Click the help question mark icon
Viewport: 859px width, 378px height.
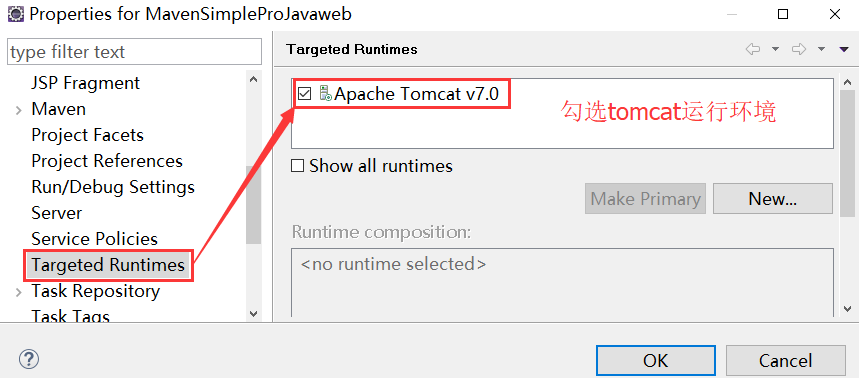point(29,359)
